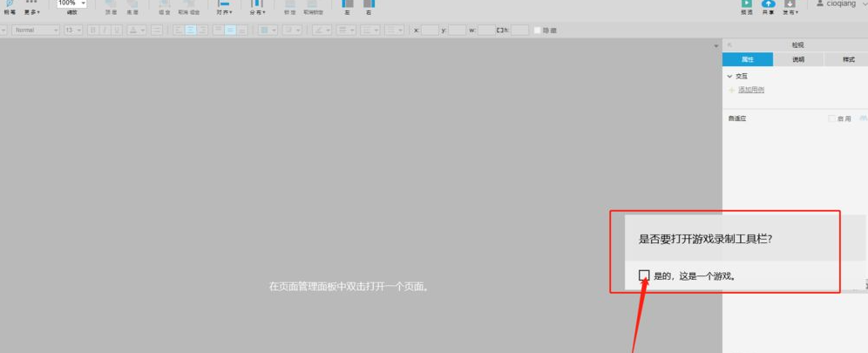This screenshot has width=868, height=353.
Task: Check the 是的，这是一个游戏 checkbox
Action: tap(644, 275)
